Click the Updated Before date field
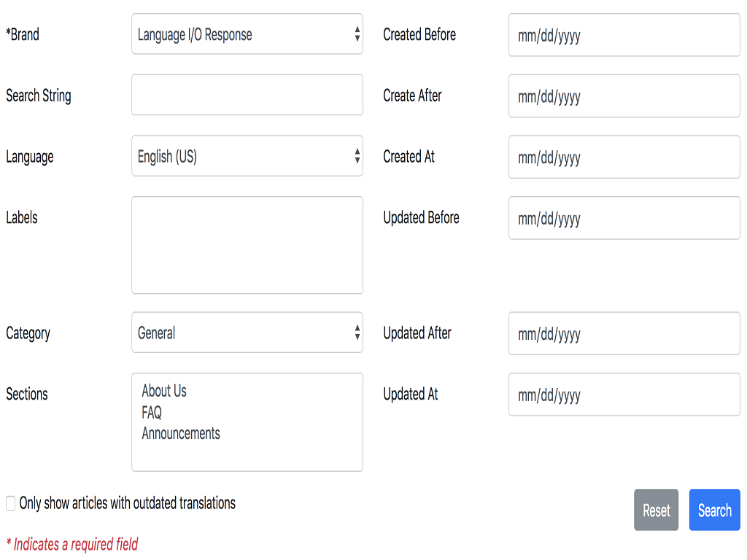This screenshot has width=747, height=560. pyautogui.click(x=624, y=218)
